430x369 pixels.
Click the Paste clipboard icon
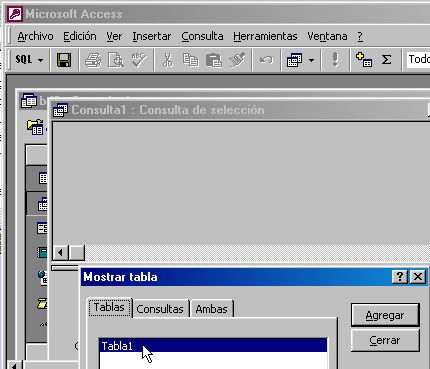pyautogui.click(x=214, y=60)
